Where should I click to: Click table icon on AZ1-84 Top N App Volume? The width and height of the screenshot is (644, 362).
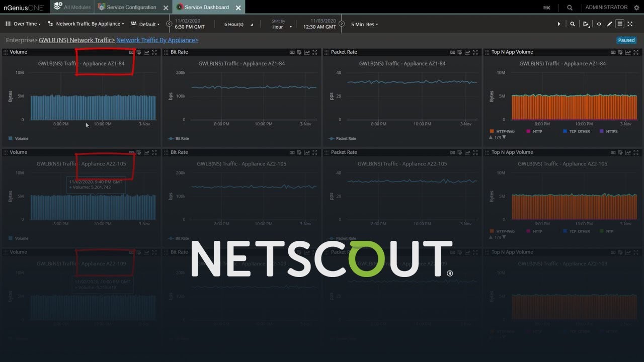(x=613, y=52)
